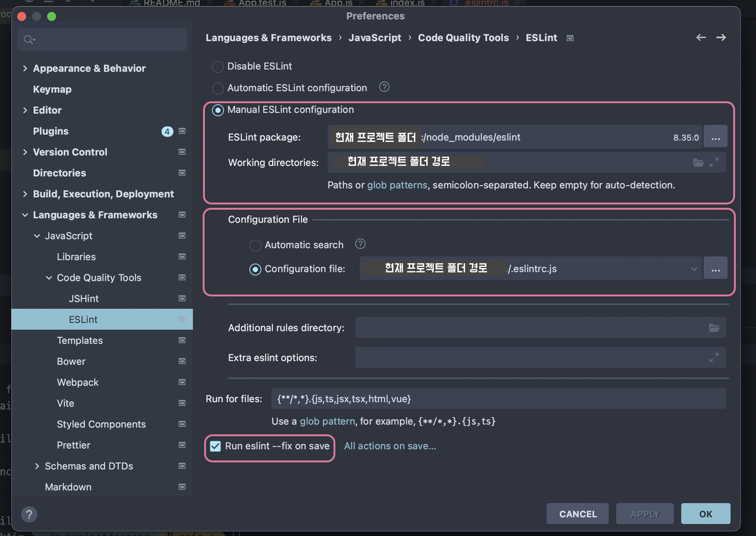
Task: Click browse button for ESLint package
Action: click(715, 137)
